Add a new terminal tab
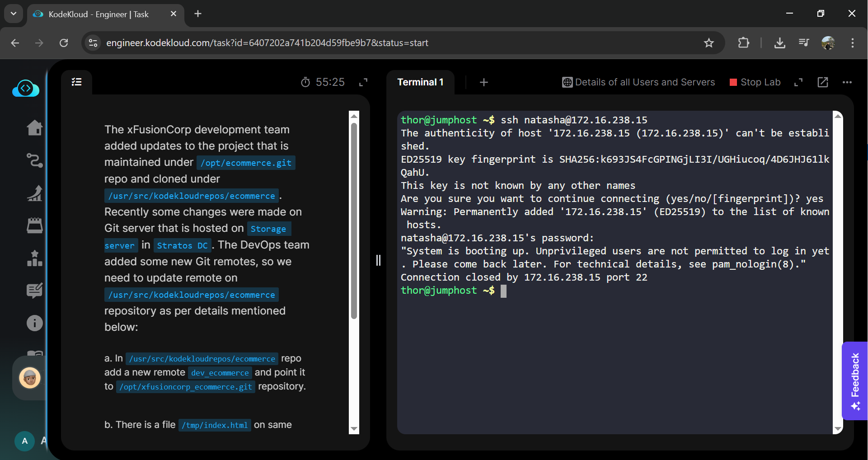The image size is (868, 460). point(484,82)
